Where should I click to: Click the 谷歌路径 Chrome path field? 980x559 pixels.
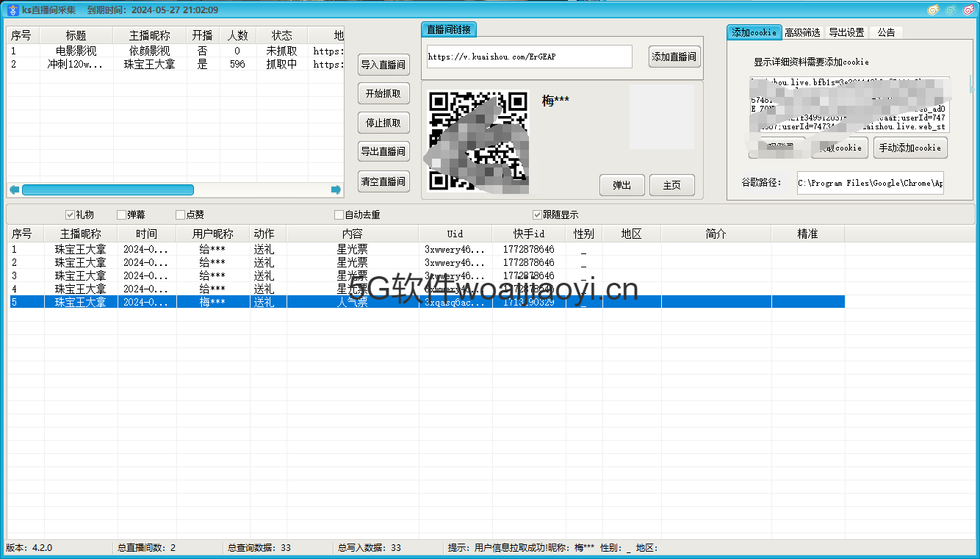(x=870, y=183)
